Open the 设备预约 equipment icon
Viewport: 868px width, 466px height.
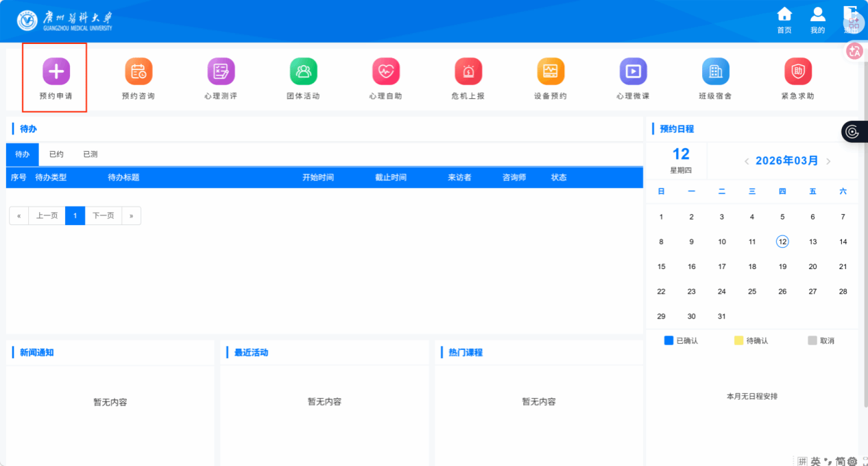pos(551,71)
